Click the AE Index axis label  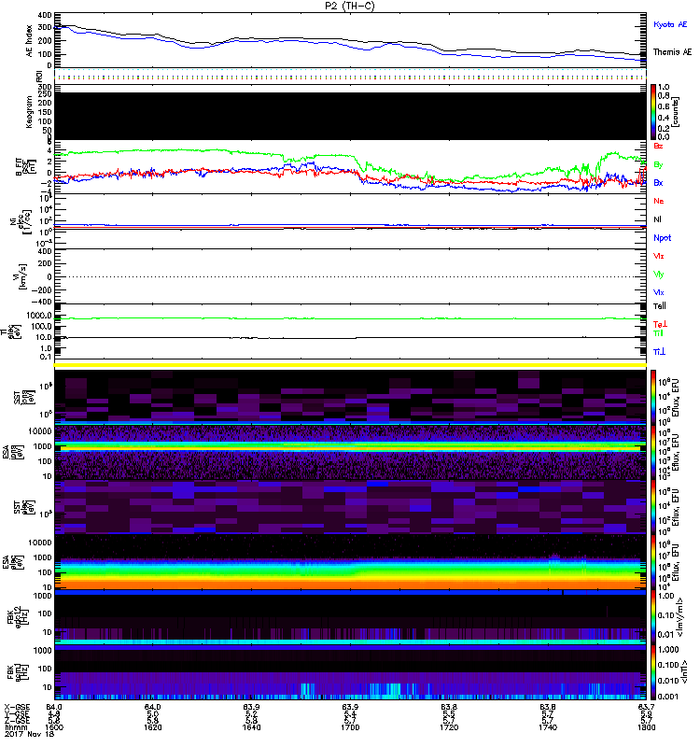point(30,41)
